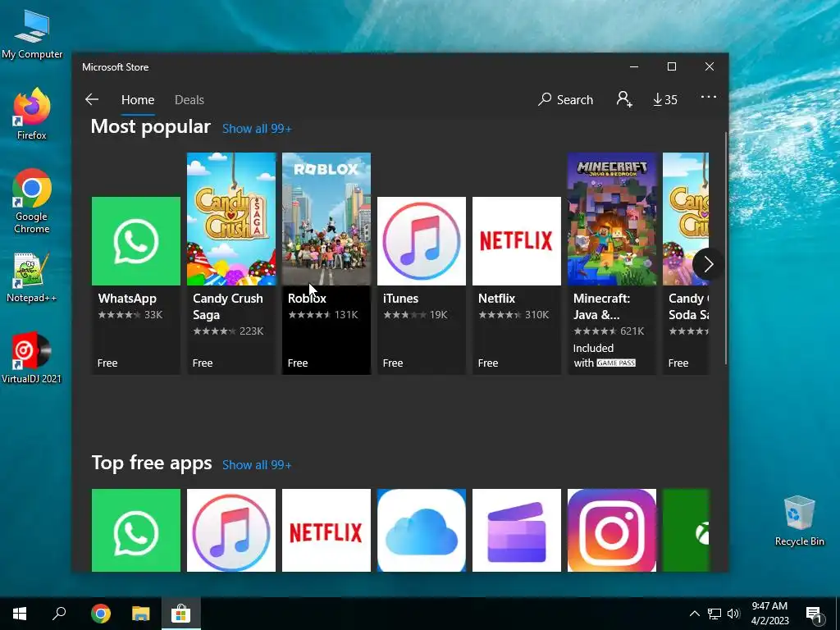Viewport: 840px width, 630px height.
Task: Switch to the Deals tab
Action: pyautogui.click(x=189, y=100)
